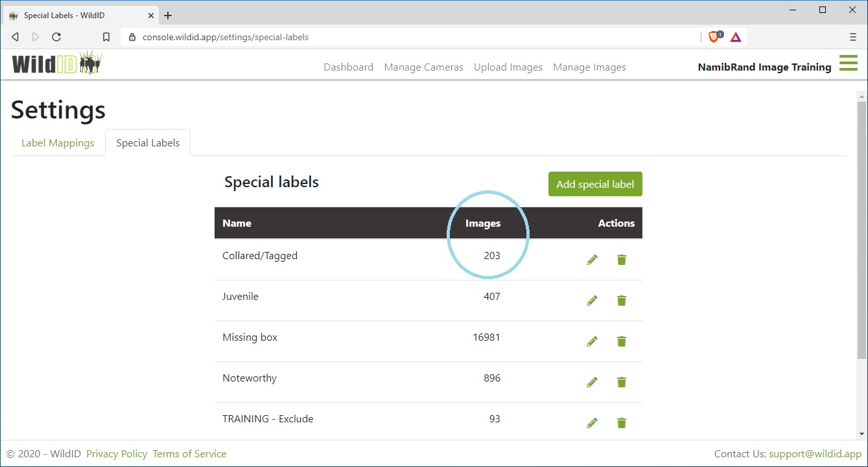Click the image count 407

tap(492, 297)
